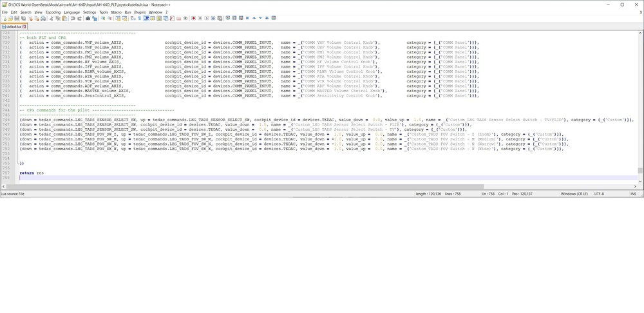Click the X close-document button right of menu bar
The width and height of the screenshot is (644, 313).
click(x=641, y=12)
